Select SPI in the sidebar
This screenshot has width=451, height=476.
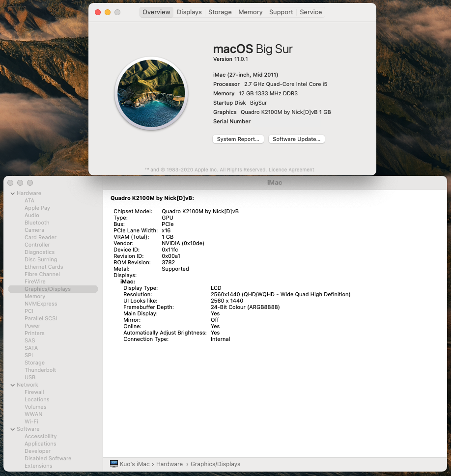28,355
